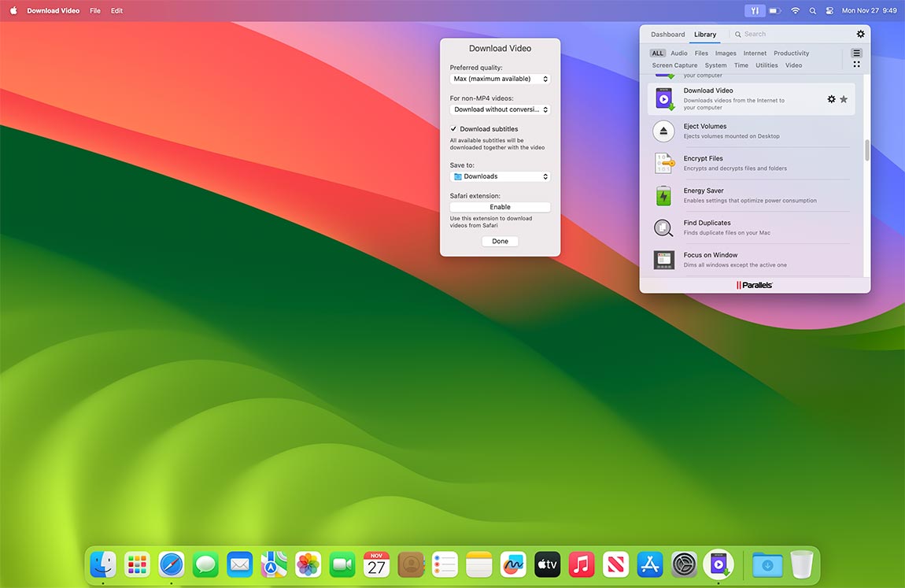Select the Eject Volumes tool icon
The height and width of the screenshot is (588, 905).
coord(663,130)
